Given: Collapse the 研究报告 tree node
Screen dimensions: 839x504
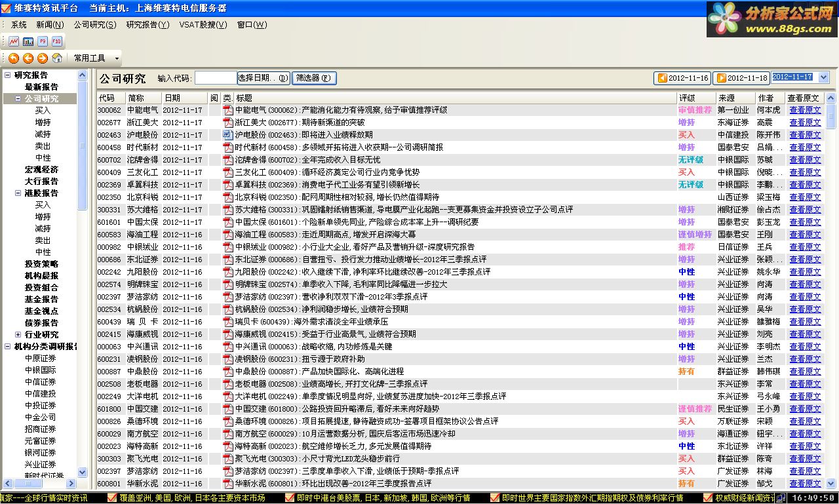Looking at the screenshot, I should [x=8, y=75].
